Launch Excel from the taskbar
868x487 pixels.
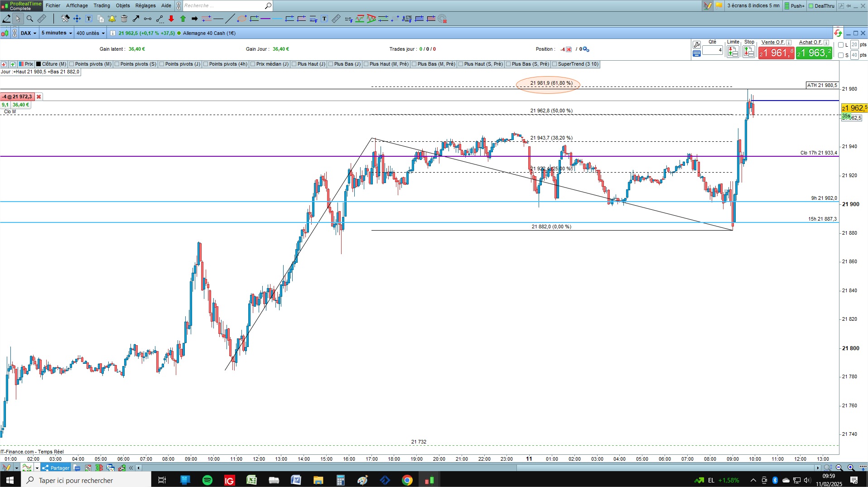[251, 480]
